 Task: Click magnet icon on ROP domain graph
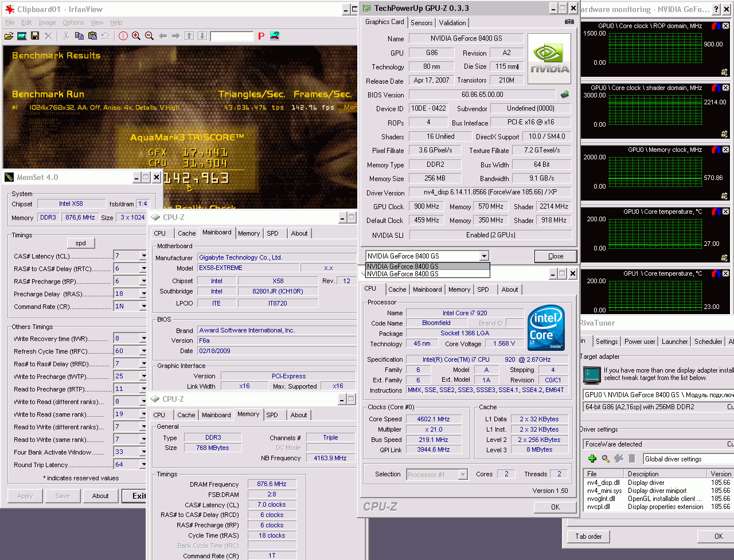[716, 26]
